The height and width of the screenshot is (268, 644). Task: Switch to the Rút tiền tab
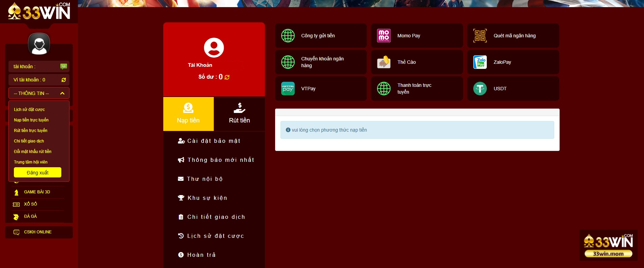coord(239,114)
